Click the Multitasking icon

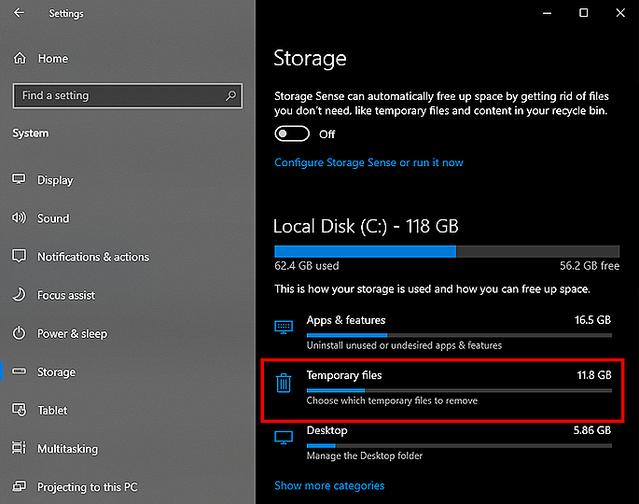tap(19, 447)
